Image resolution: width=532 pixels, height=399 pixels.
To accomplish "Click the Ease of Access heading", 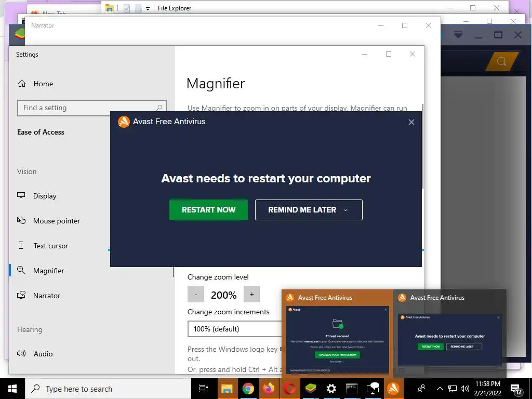I will click(x=41, y=132).
